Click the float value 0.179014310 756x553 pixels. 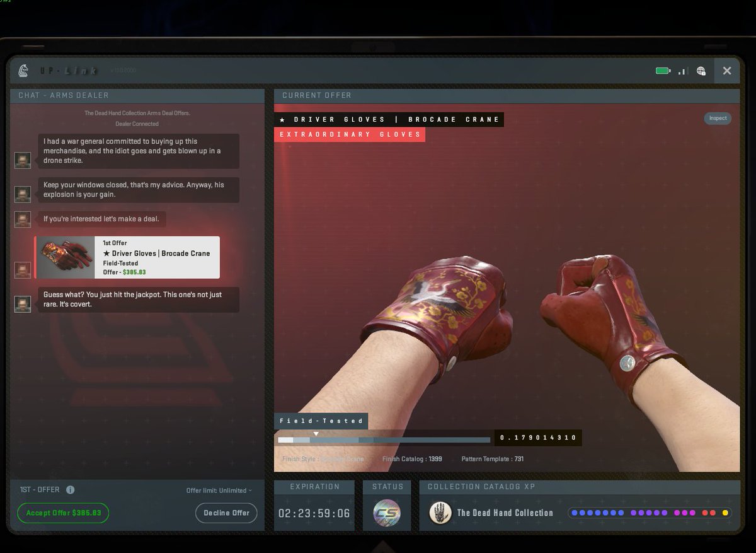point(538,438)
